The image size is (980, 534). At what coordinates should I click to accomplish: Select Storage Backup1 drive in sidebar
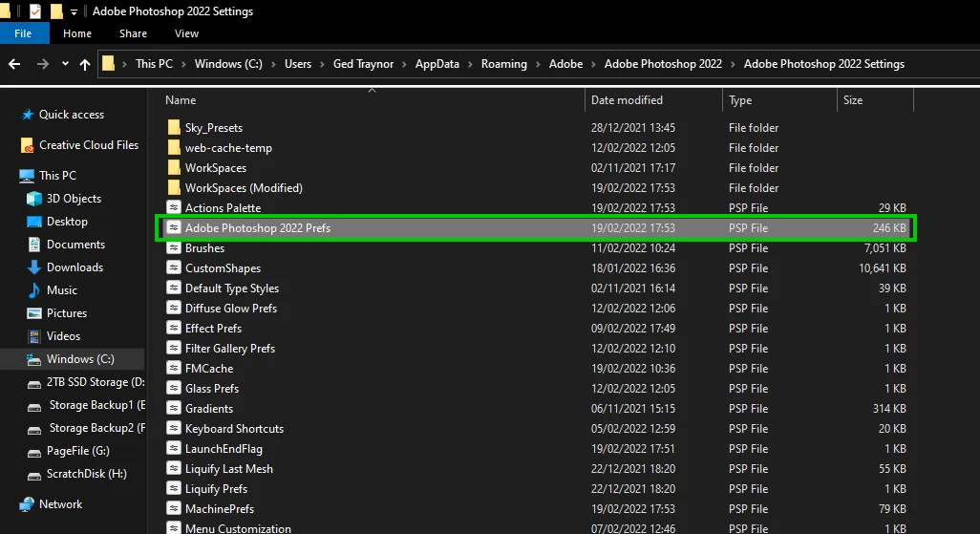(x=86, y=405)
